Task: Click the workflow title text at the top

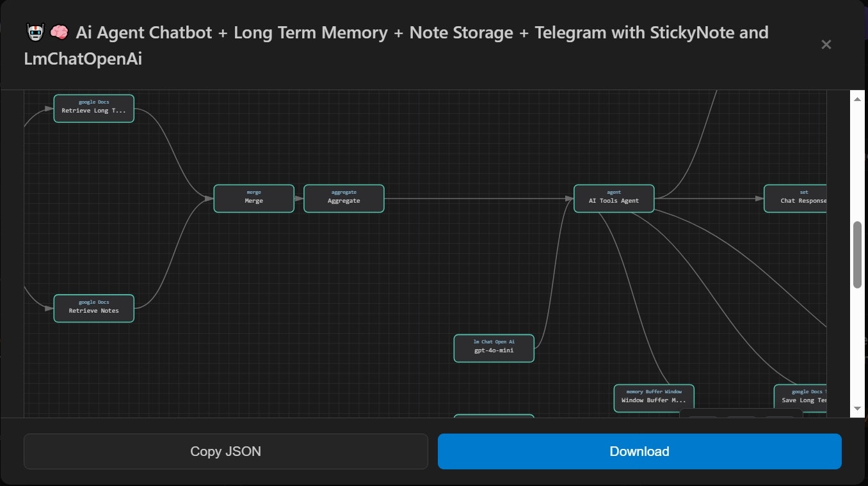Action: point(256,32)
